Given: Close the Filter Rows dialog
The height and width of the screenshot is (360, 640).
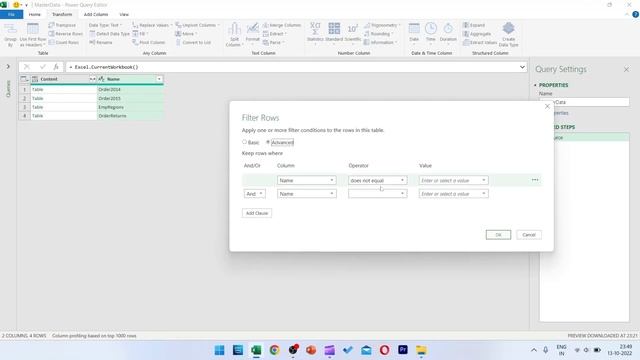Looking at the screenshot, I should 547,107.
